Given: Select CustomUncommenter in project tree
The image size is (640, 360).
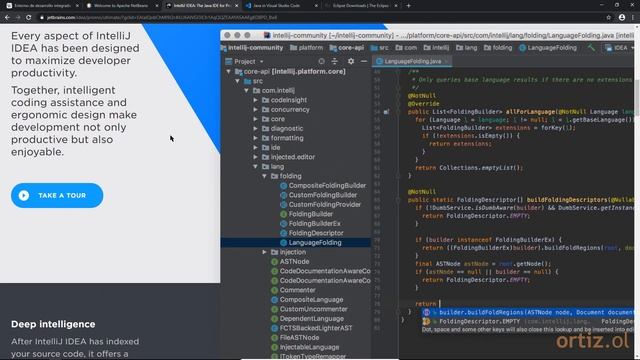Looking at the screenshot, I should click(309, 309).
